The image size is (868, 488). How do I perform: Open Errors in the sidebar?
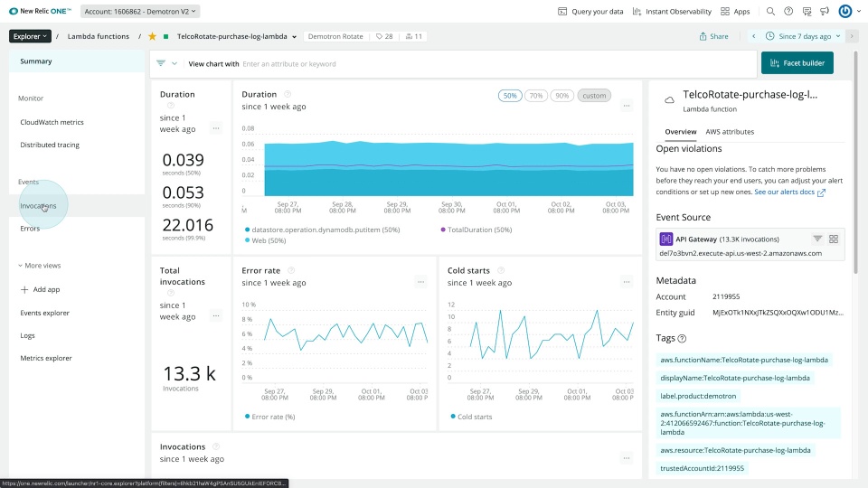(76, 229)
